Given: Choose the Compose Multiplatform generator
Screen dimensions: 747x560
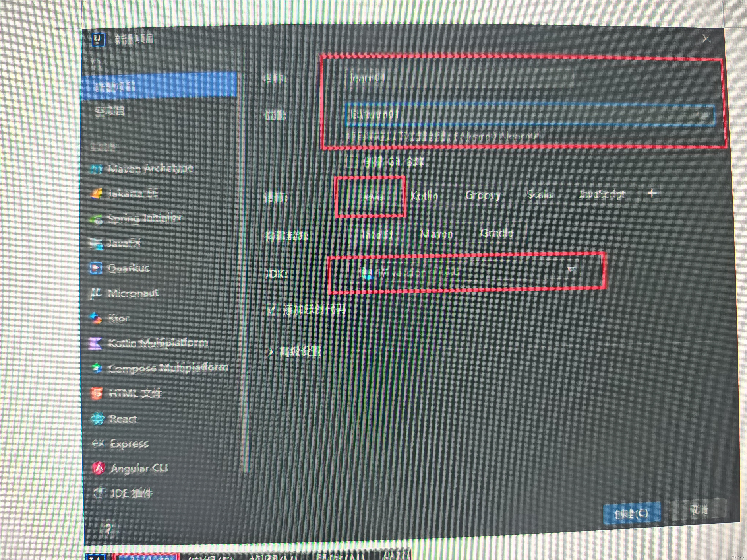Looking at the screenshot, I should [159, 368].
